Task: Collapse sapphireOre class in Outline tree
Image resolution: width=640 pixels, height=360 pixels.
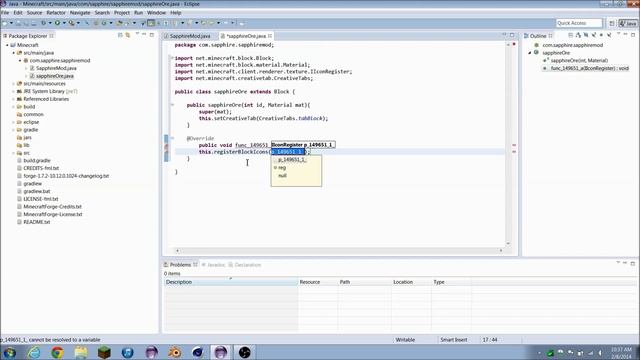Action: point(530,53)
